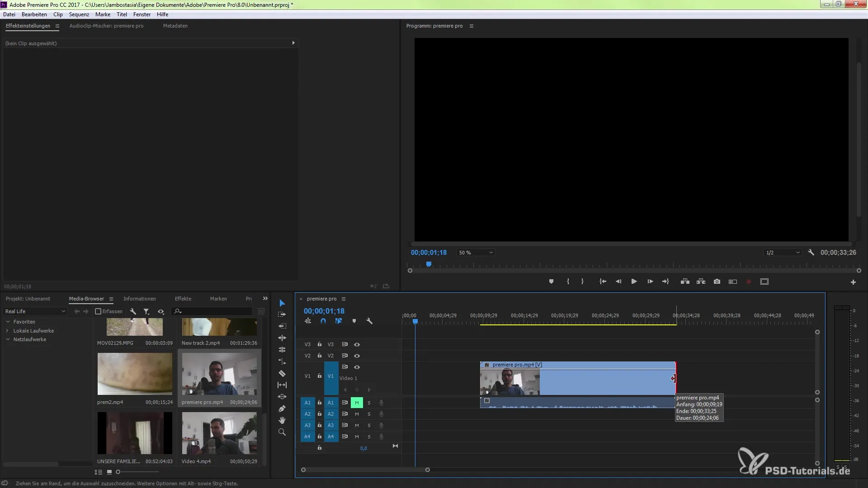Step forward one frame
Screen dimensions: 868x488
pos(650,282)
